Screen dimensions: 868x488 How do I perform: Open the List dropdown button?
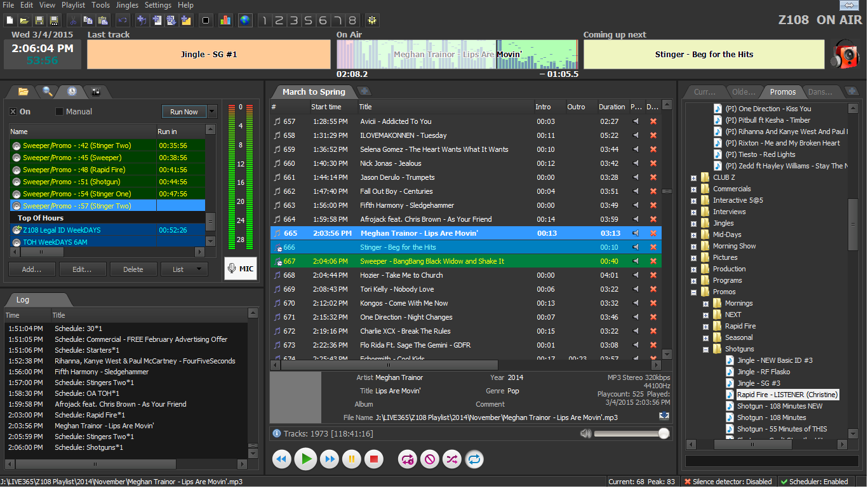click(184, 269)
